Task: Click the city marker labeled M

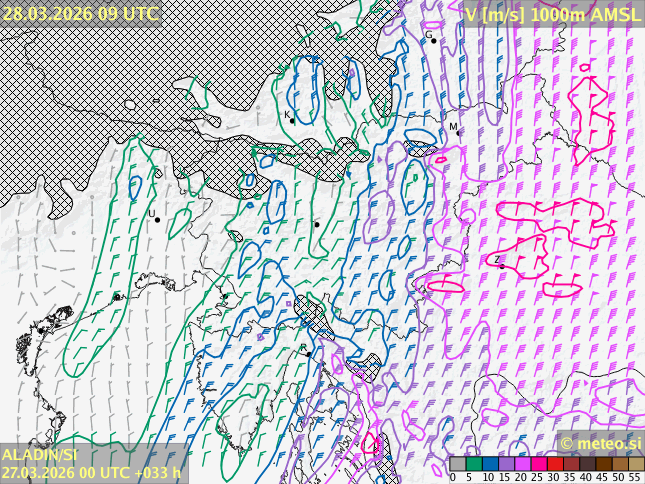Action: [x=458, y=131]
